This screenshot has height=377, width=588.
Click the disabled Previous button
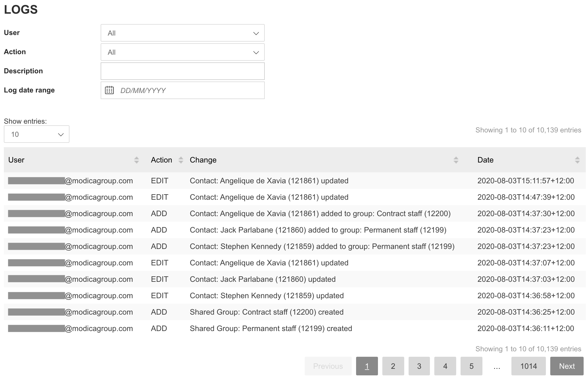click(x=328, y=366)
